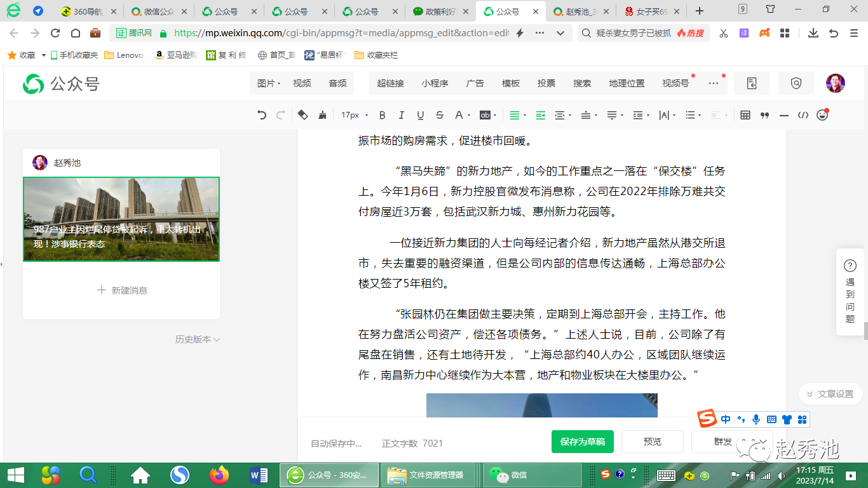Open the 图片 image insert dropdown
868x488 pixels.
[269, 83]
